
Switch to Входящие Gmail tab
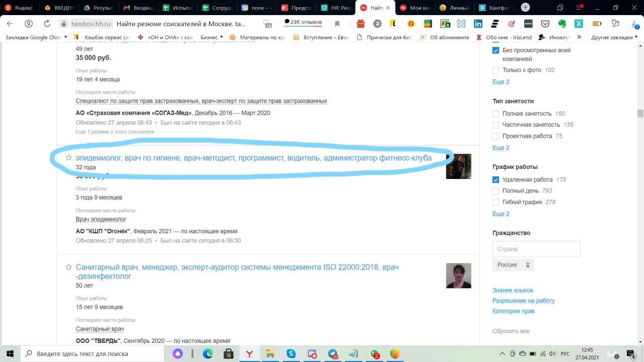(138, 8)
